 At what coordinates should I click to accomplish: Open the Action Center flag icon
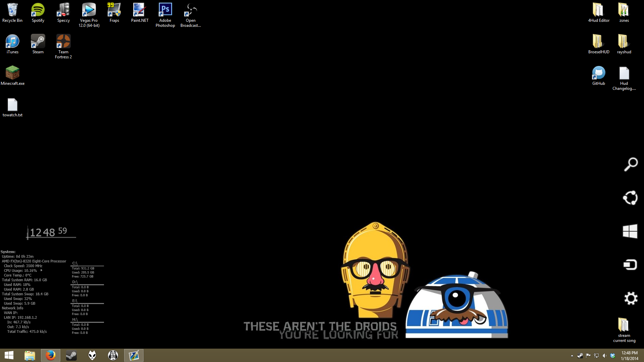[x=588, y=356]
